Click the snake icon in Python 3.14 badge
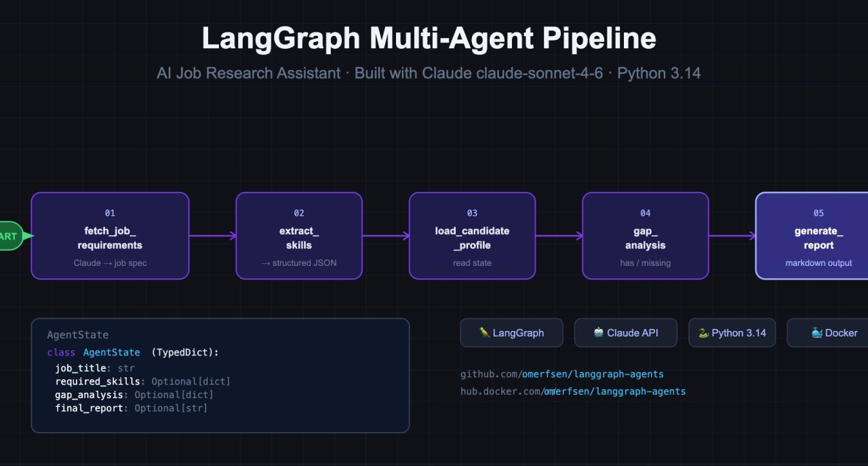The height and width of the screenshot is (466, 868). tap(703, 333)
